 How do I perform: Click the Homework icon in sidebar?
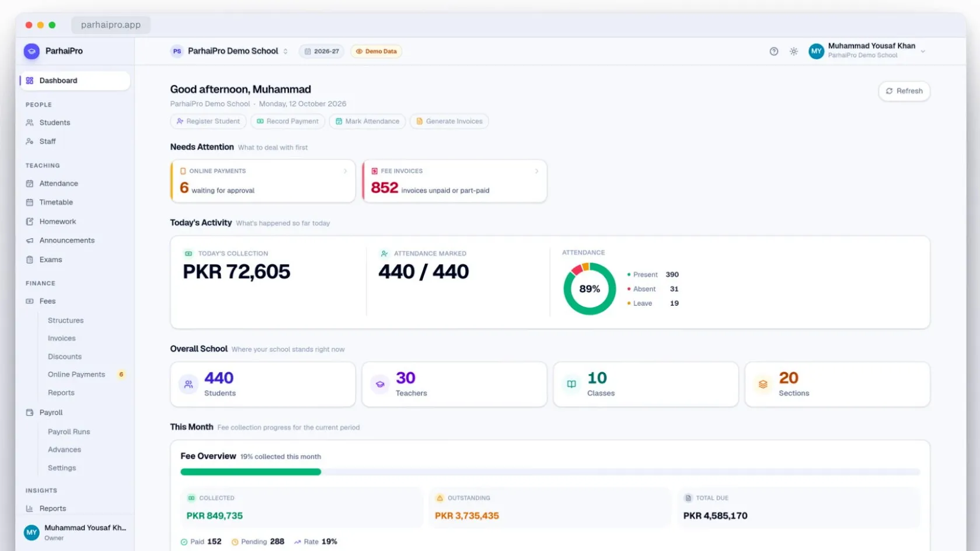(30, 222)
